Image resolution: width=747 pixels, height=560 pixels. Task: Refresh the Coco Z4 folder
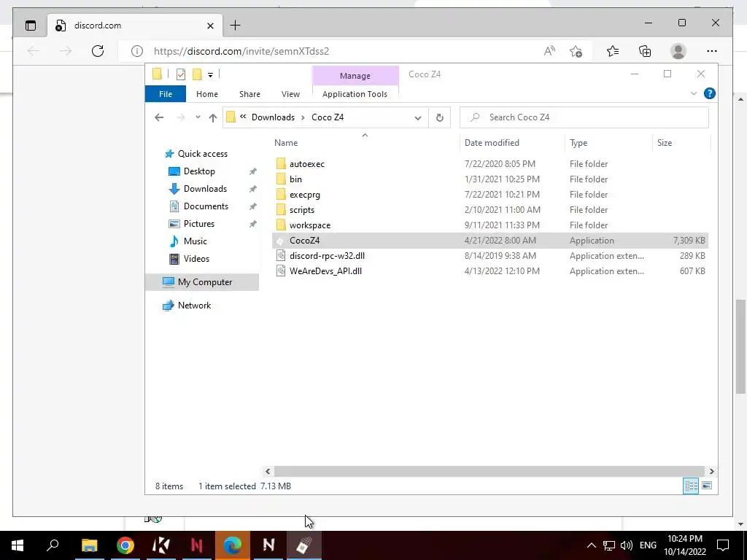pyautogui.click(x=440, y=117)
